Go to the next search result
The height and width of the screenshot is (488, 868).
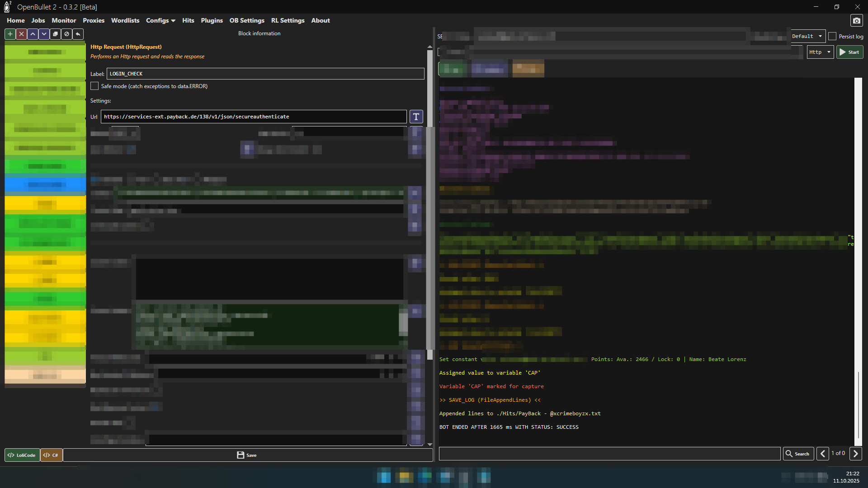coord(855,454)
